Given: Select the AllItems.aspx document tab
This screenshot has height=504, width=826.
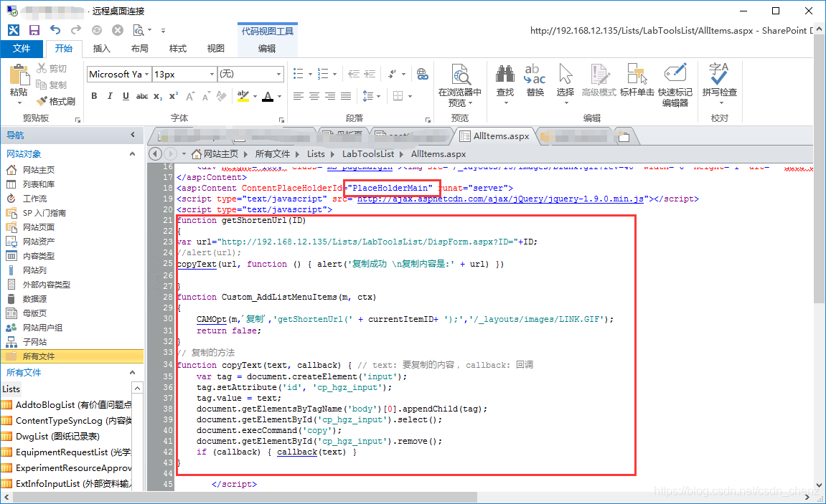Looking at the screenshot, I should pyautogui.click(x=495, y=135).
